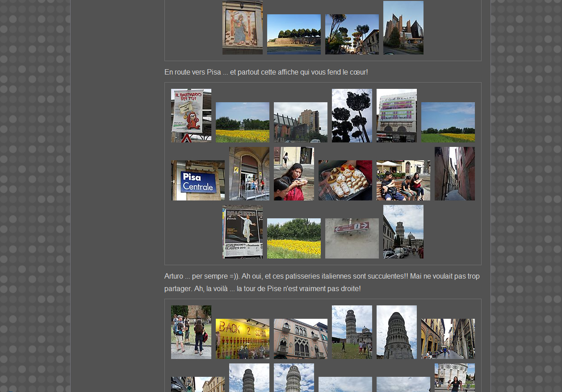This screenshot has height=392, width=562.
Task: View the tray of Italian pastries photo
Action: [x=345, y=180]
